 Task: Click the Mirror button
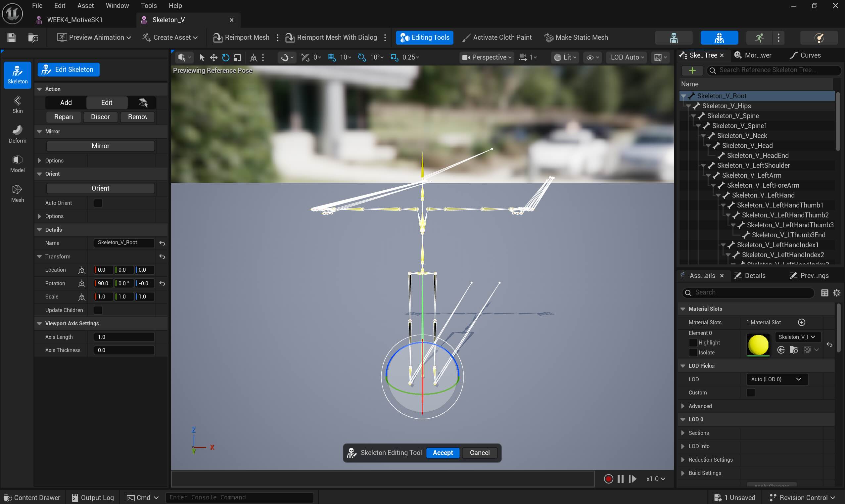tap(101, 146)
